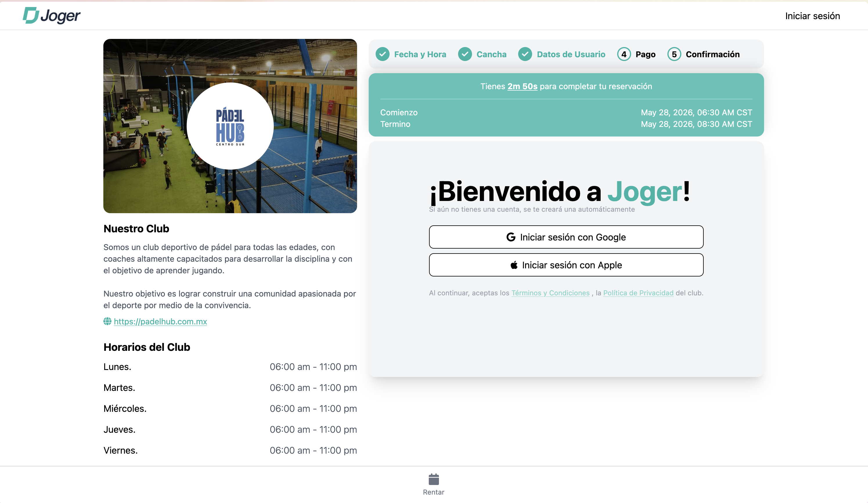Open the padelhub.com.mx website link
Screen dimensions: 868x503
point(160,321)
